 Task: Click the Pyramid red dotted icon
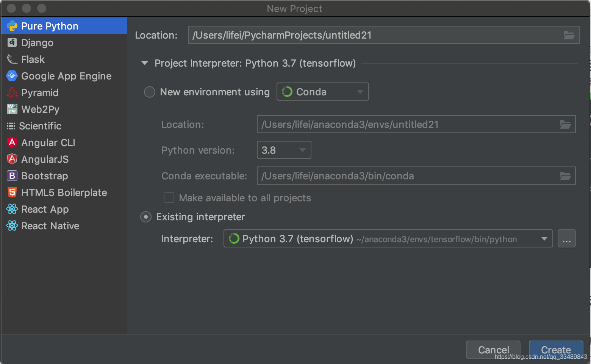(12, 92)
